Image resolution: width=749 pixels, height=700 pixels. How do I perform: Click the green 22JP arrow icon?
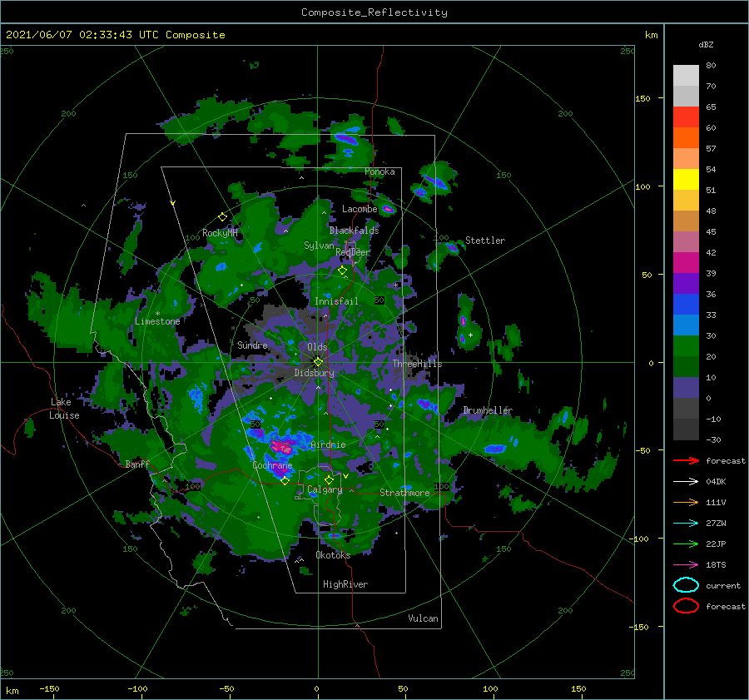pos(686,544)
